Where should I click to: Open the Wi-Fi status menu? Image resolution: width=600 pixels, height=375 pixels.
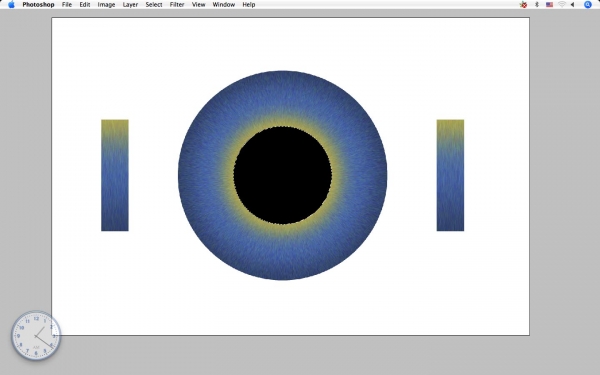coord(562,5)
